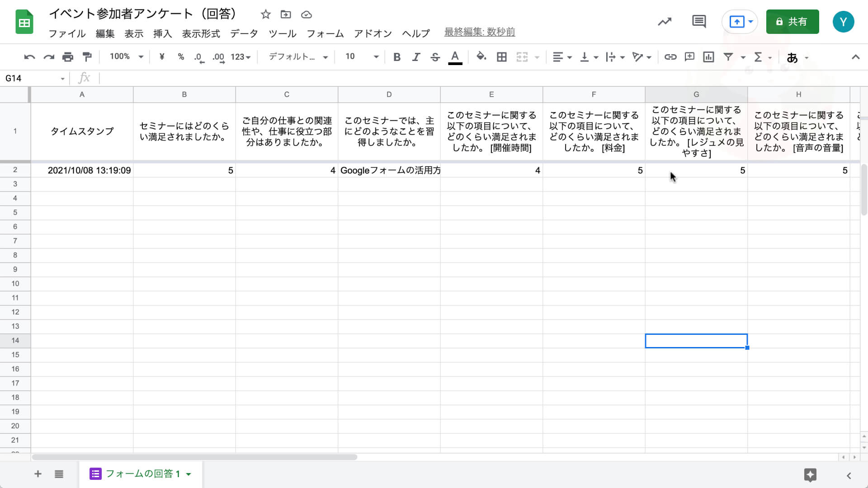This screenshot has height=488, width=868.
Task: Click the undo icon in toolbar
Action: tap(29, 57)
